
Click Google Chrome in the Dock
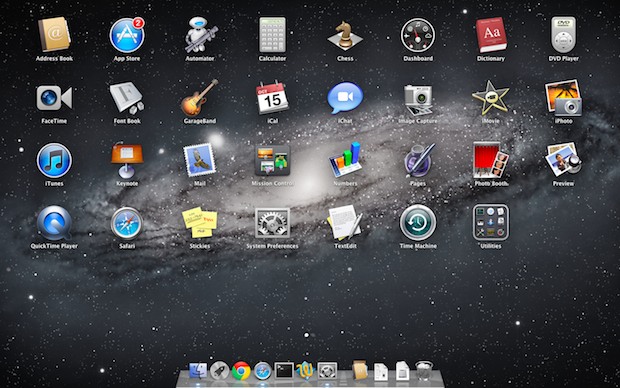pos(241,371)
